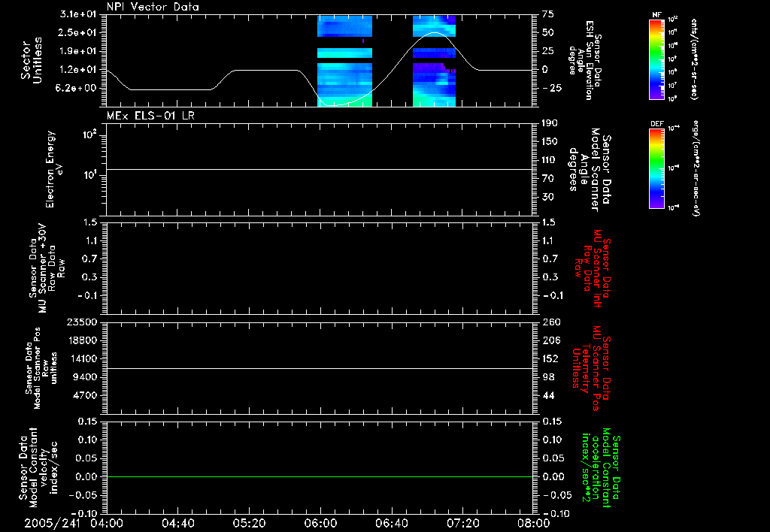This screenshot has width=770, height=532.
Task: Click the NPI spectrogram block starting at 06:00
Action: pyautogui.click(x=344, y=61)
